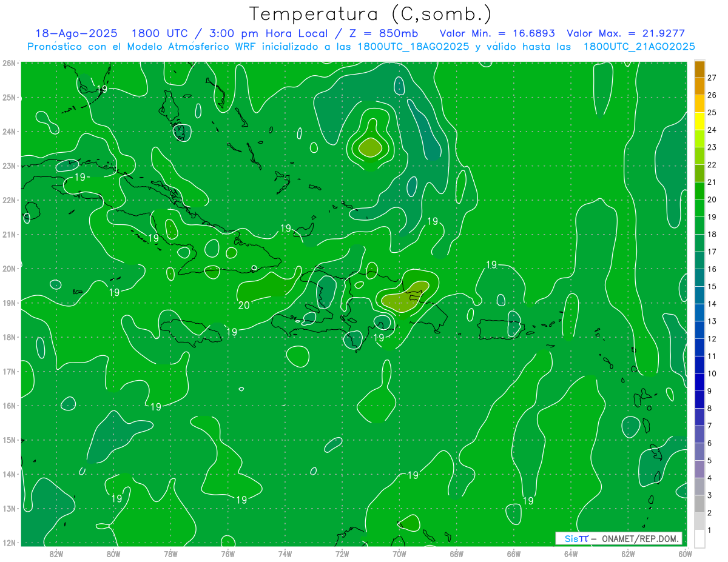The width and height of the screenshot is (728, 562).
Task: Click the "18N" latitude label
Action: click(x=8, y=337)
